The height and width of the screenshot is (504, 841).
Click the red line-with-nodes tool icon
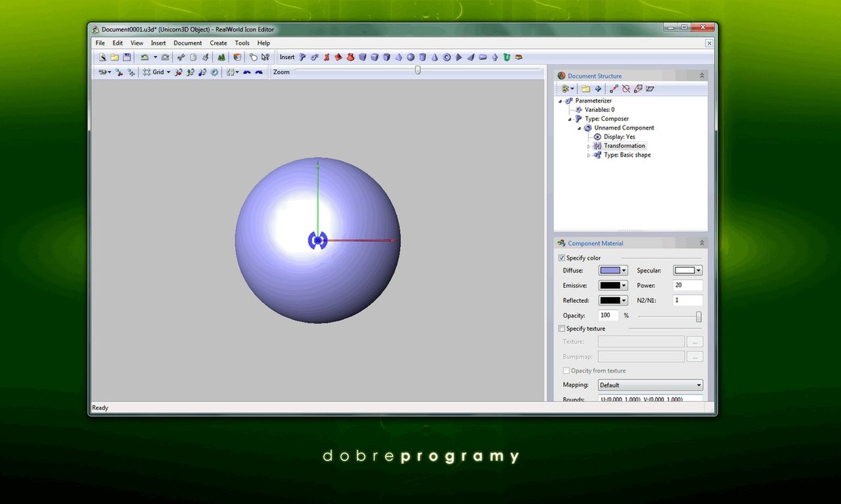(614, 89)
